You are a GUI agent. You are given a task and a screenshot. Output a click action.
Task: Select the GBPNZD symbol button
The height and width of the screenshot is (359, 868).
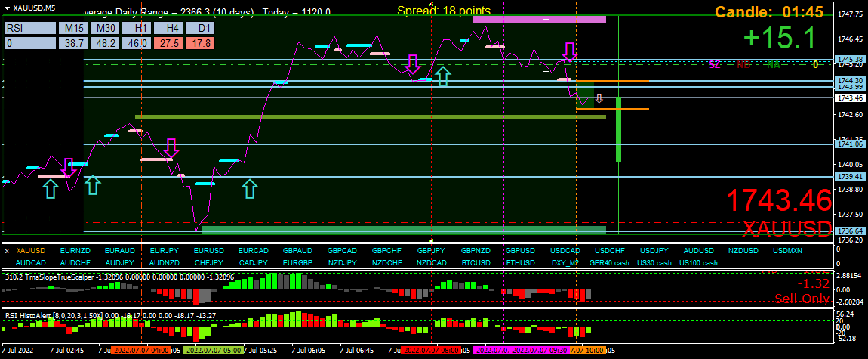476,251
